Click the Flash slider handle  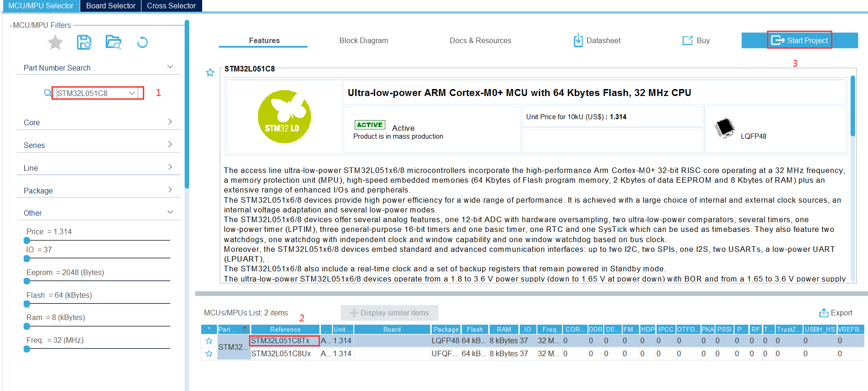[x=27, y=304]
